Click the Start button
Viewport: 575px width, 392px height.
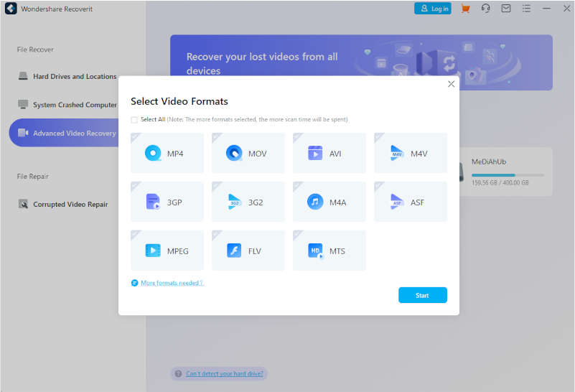coord(422,295)
